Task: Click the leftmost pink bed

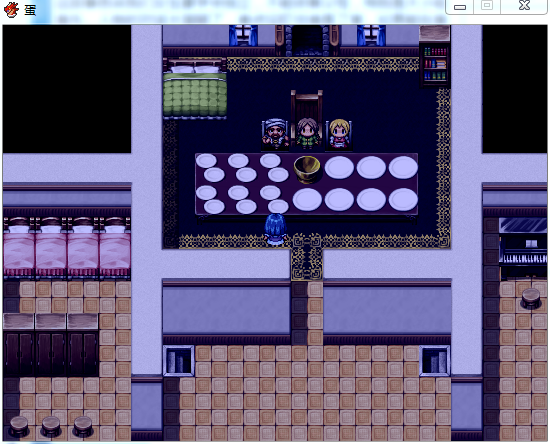Action: pos(19,248)
